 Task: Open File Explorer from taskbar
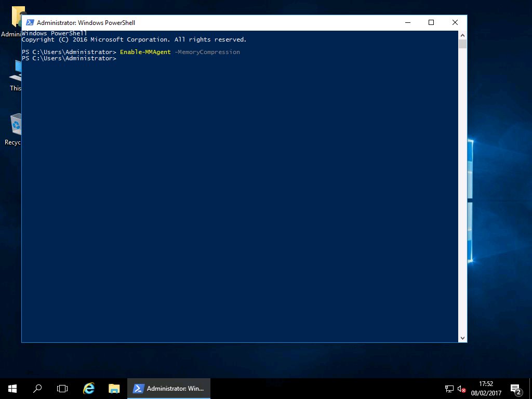[114, 389]
